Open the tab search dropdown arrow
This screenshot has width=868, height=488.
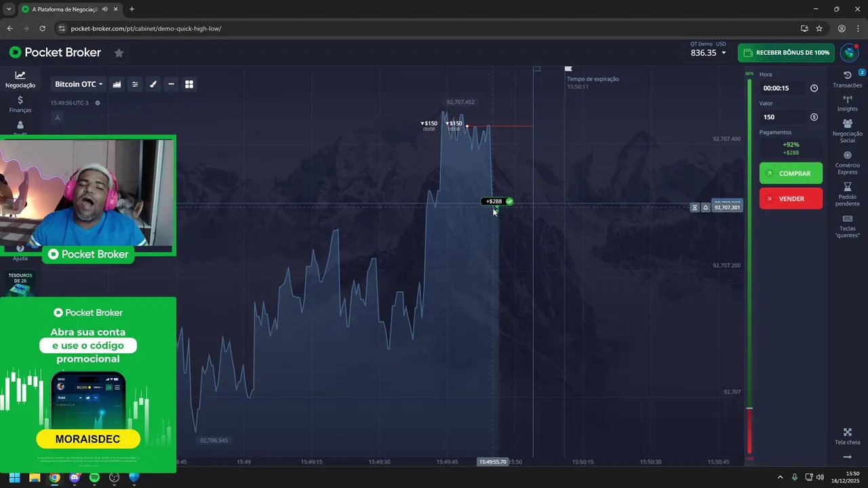9,9
